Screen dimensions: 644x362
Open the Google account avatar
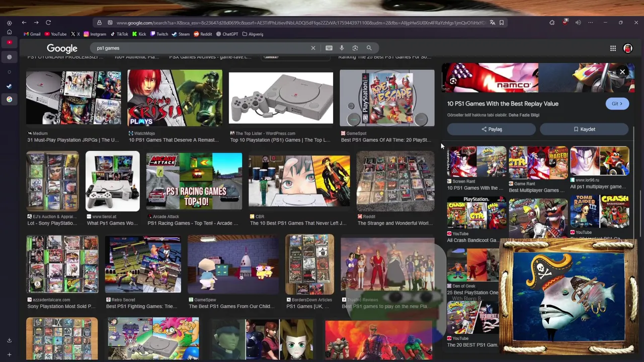point(627,48)
